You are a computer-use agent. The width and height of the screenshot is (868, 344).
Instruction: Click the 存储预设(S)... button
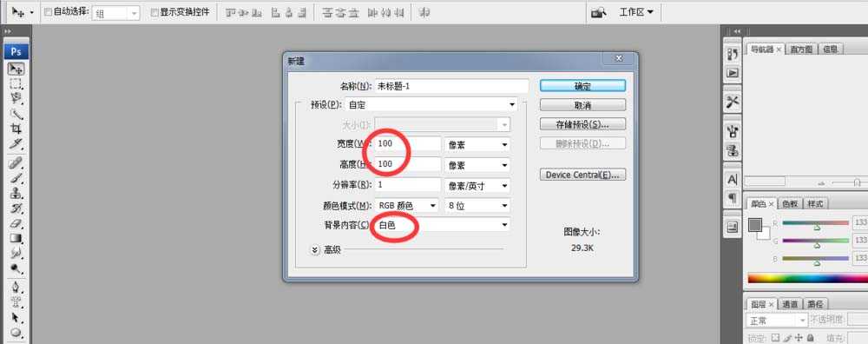582,124
